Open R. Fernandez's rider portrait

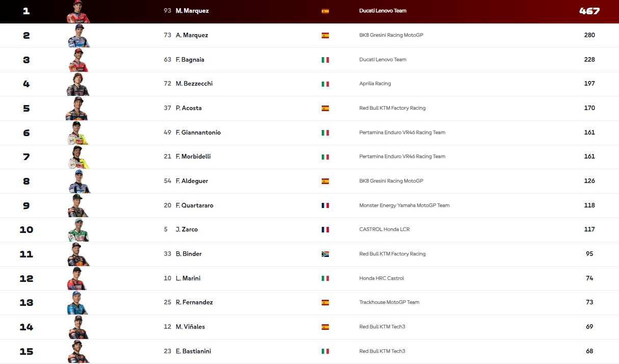coord(78,303)
